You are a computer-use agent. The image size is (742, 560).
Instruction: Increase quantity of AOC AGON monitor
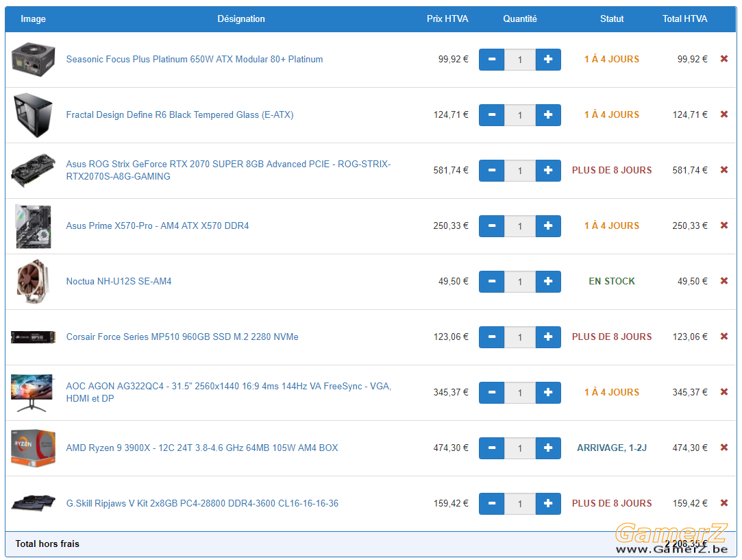pos(548,393)
